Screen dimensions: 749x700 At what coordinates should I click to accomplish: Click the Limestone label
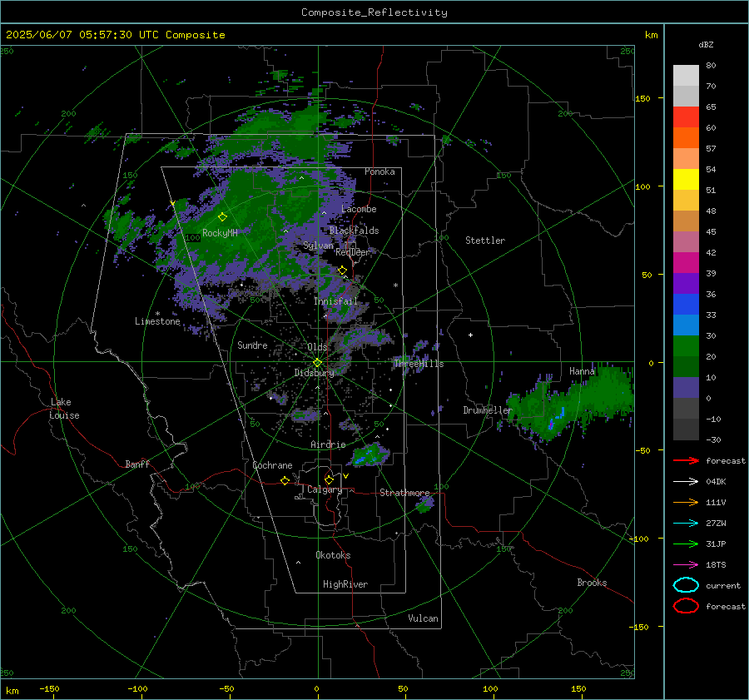157,321
